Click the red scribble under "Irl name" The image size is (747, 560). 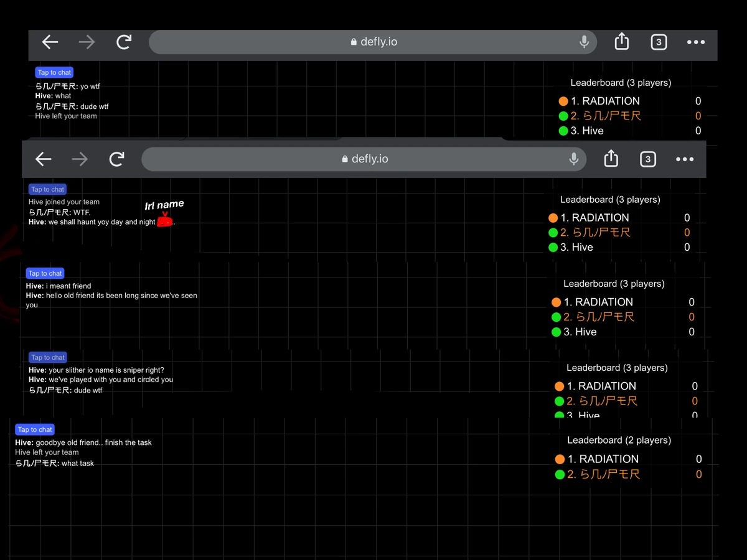click(x=164, y=222)
